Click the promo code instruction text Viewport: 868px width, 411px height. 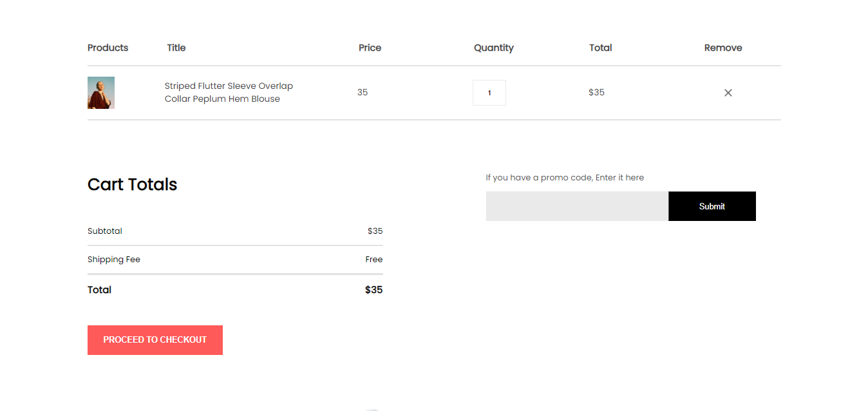point(565,178)
